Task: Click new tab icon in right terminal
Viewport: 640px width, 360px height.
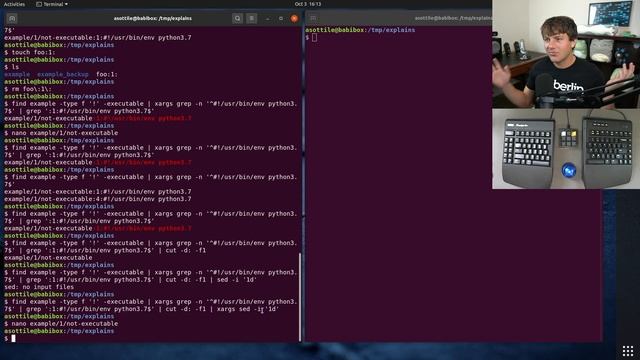Action: 313,18
